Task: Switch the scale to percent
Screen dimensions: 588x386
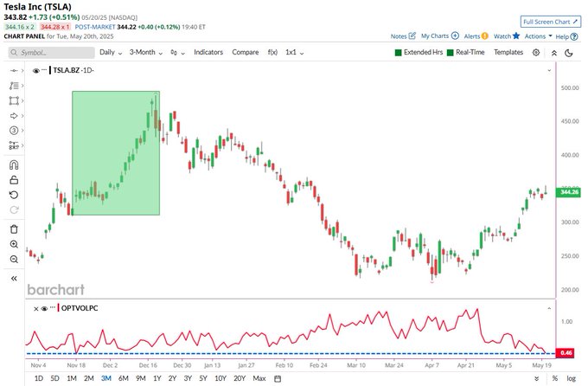Action: 554,378
